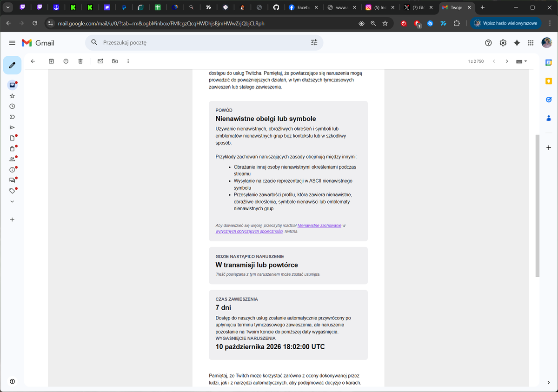Open page zoom magnifier in address bar

[373, 23]
